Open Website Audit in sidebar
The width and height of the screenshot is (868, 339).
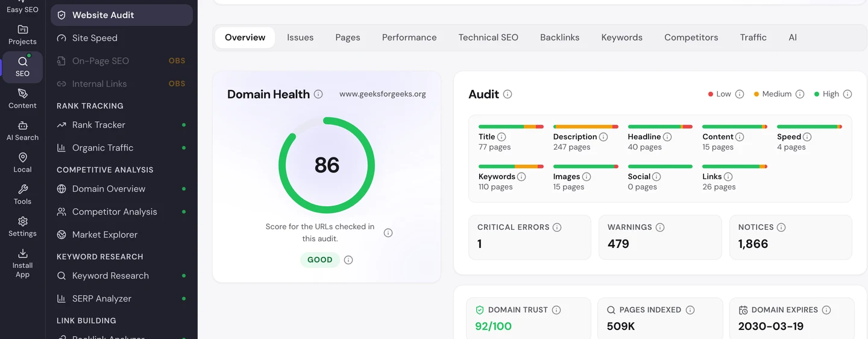122,15
